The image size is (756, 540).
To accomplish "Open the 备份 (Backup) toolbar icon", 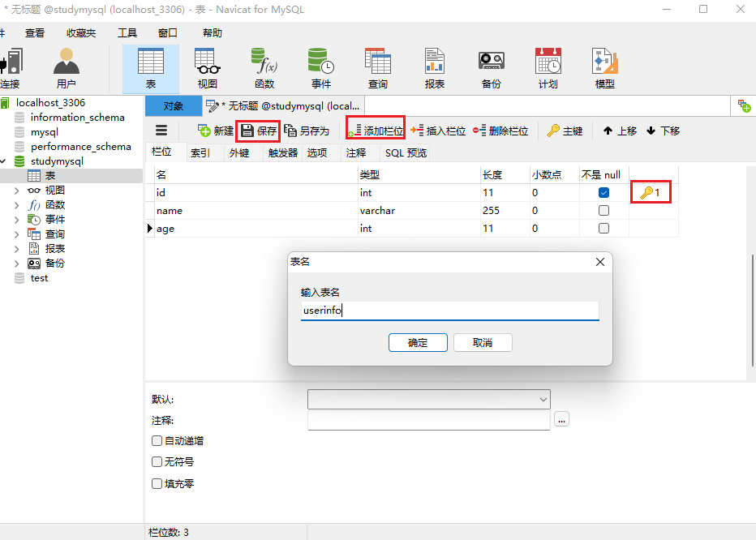I will click(492, 68).
